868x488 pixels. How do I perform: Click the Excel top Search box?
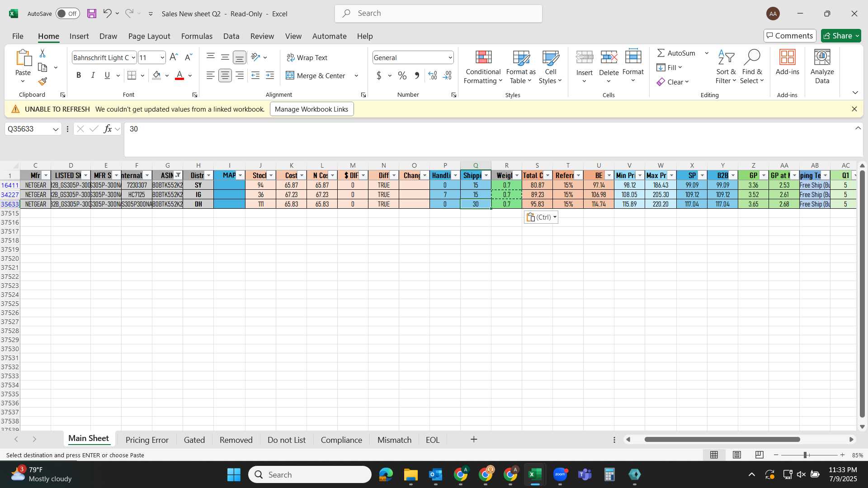(x=439, y=14)
